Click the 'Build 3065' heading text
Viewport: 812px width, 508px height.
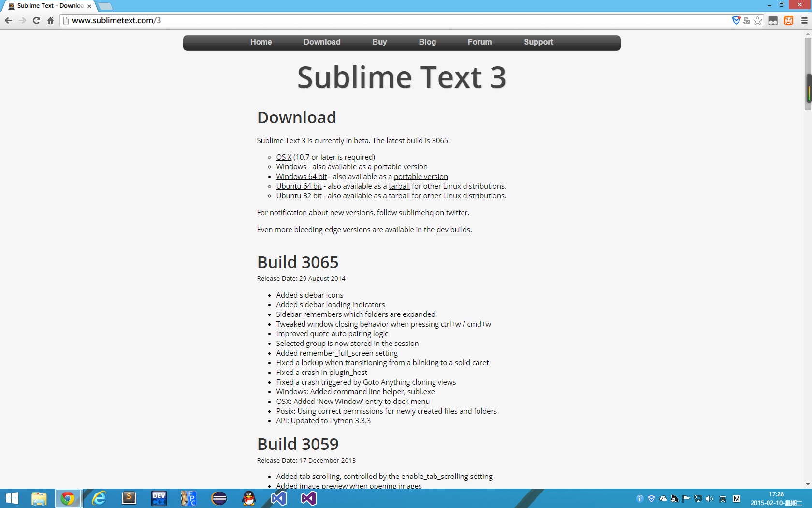pyautogui.click(x=298, y=262)
